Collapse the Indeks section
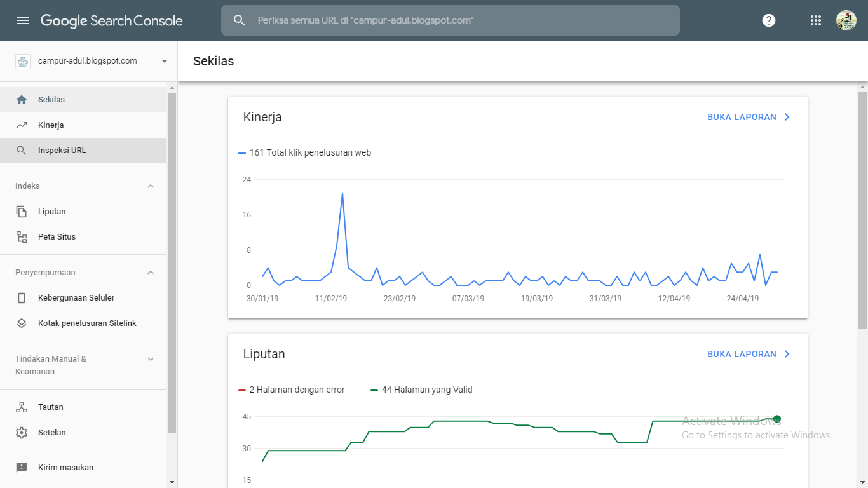 click(x=151, y=186)
